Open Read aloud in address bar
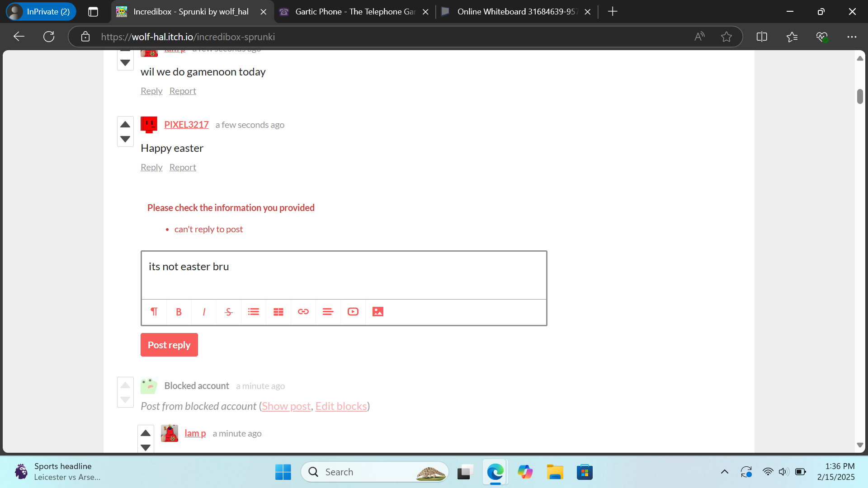868x488 pixels. pos(699,37)
